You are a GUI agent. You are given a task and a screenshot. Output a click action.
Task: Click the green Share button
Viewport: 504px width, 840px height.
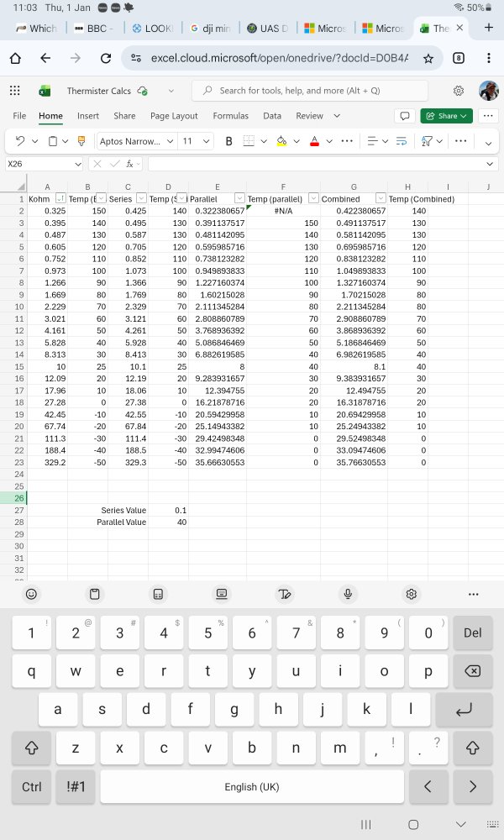pyautogui.click(x=446, y=116)
